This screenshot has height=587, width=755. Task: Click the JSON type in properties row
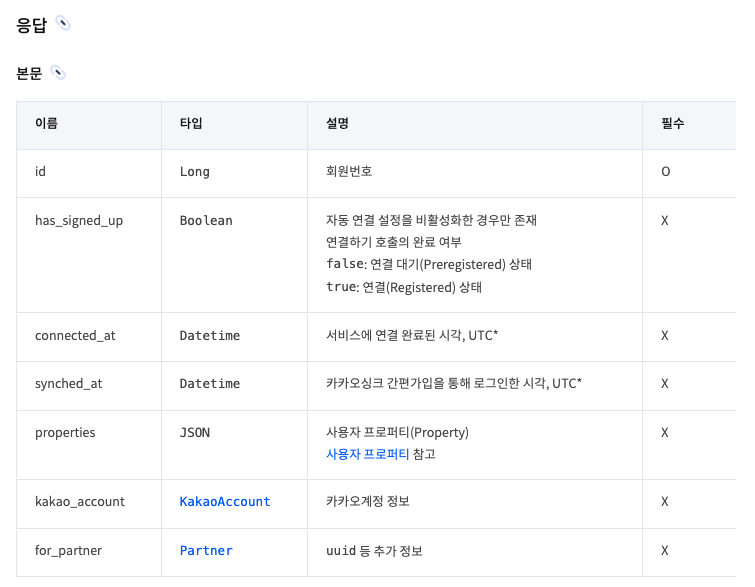click(195, 433)
